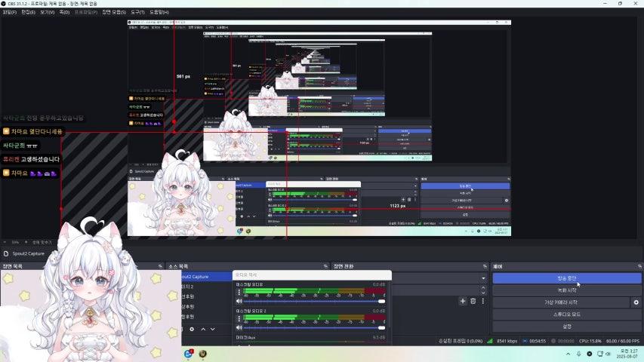Open the 보기(V) menu

click(48, 12)
